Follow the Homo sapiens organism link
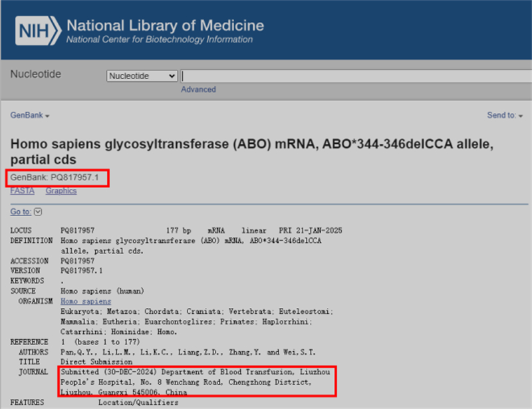 click(86, 301)
